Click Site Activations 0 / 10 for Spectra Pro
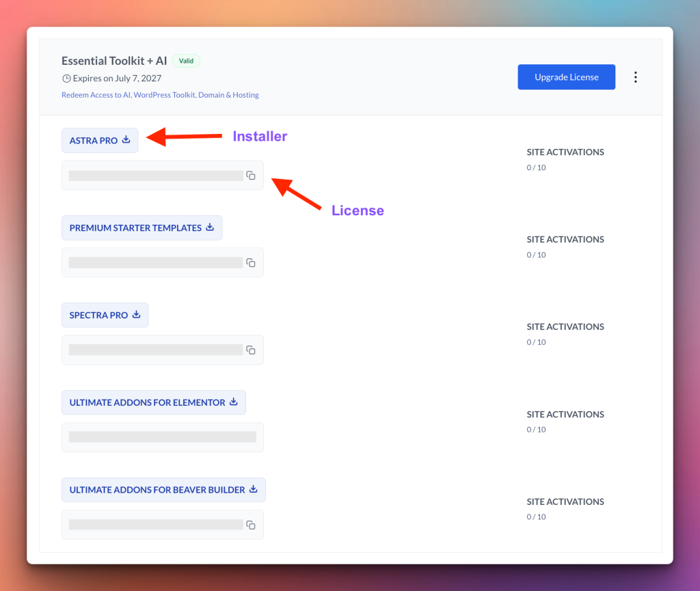Viewport: 700px width, 591px height. 565,334
